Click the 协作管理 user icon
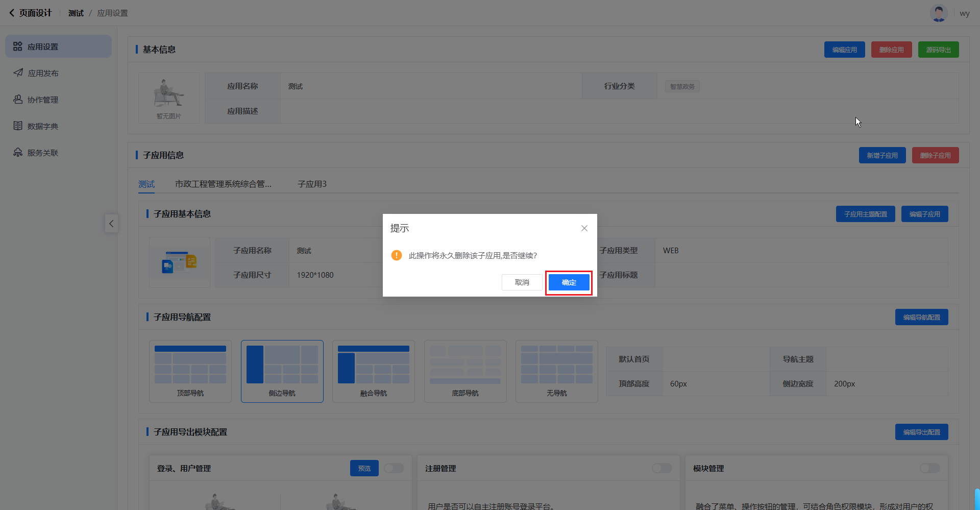Screen dimensions: 980x510 (x=18, y=100)
